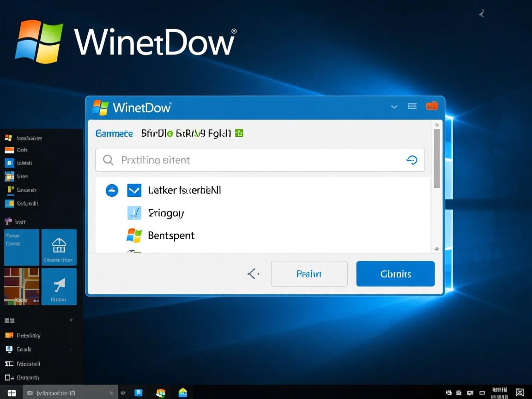Click the refresh arrow icon inside the search field
Viewport: 532px width, 399px height.
tap(412, 160)
